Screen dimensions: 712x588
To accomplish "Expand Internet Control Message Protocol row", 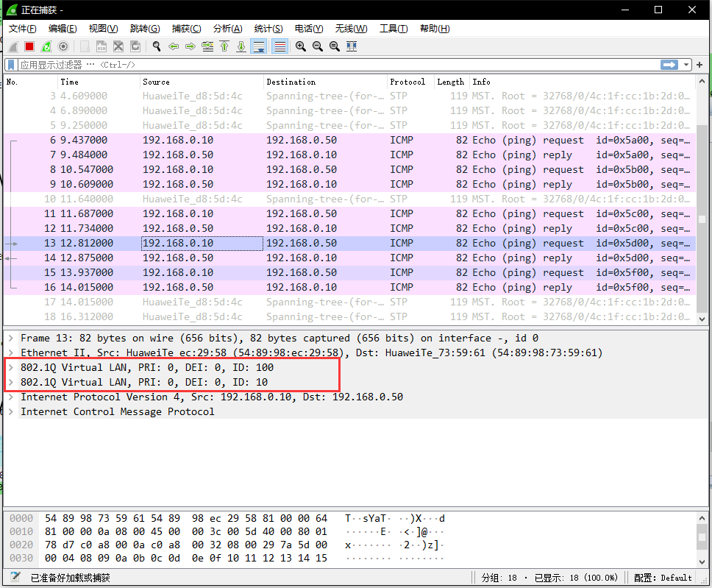I will click(11, 411).
